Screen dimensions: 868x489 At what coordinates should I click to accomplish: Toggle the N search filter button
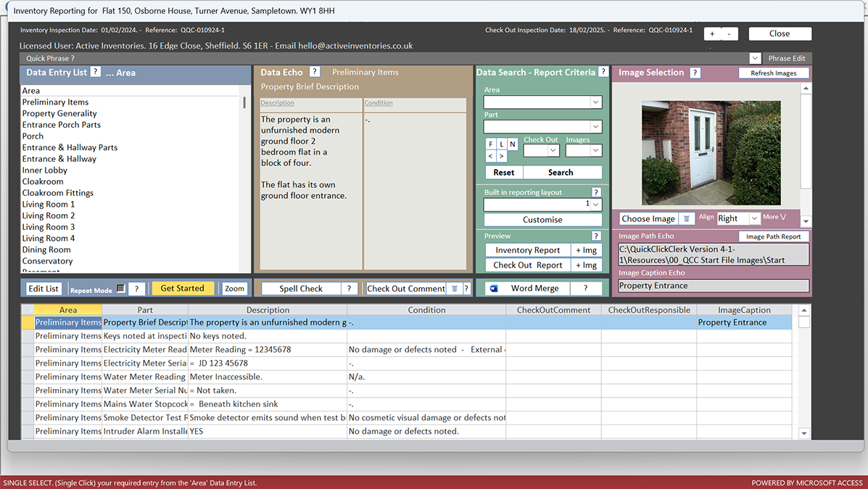pyautogui.click(x=514, y=143)
